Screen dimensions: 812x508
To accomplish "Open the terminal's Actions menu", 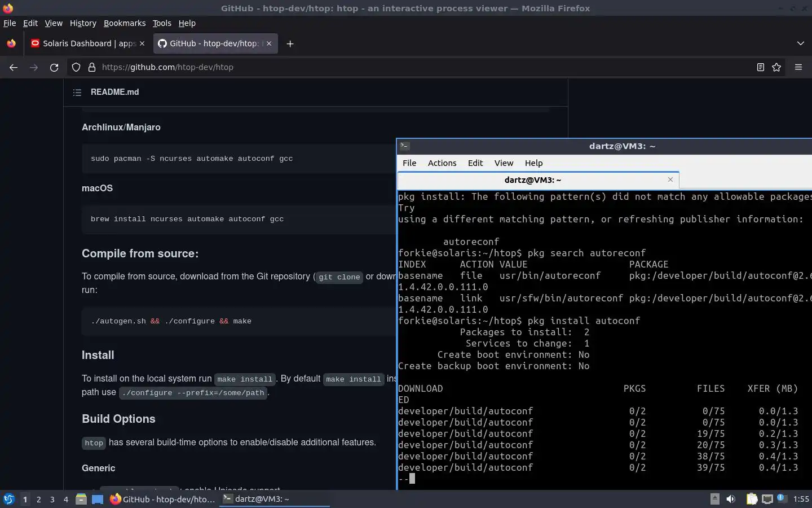I will tap(442, 163).
